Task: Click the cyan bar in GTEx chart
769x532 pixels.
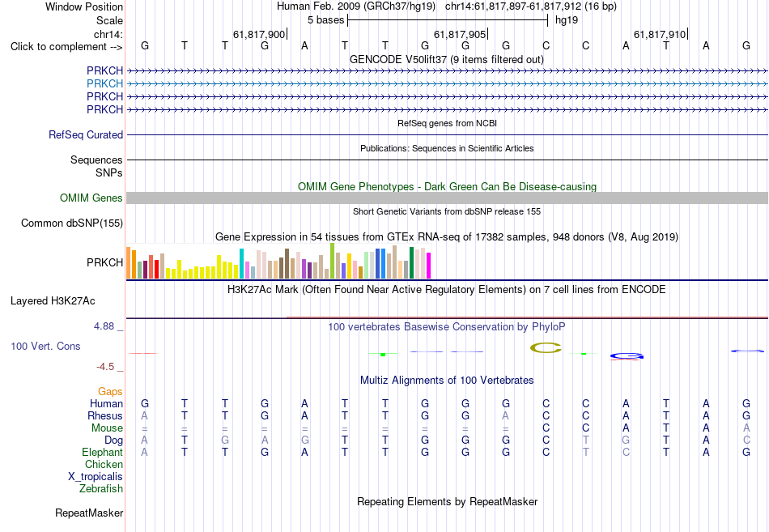Action: pos(241,263)
